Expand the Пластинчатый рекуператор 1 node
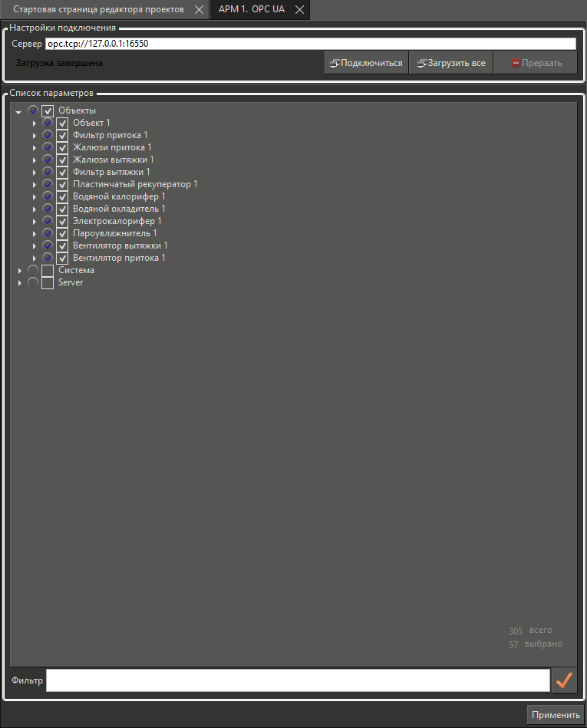This screenshot has height=728, width=587. (x=34, y=185)
